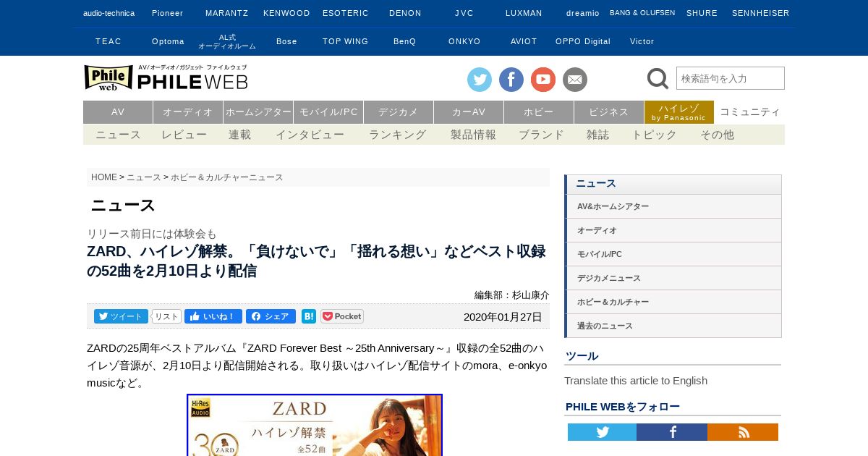Click Translate this article to English
The height and width of the screenshot is (456, 868).
[636, 381]
